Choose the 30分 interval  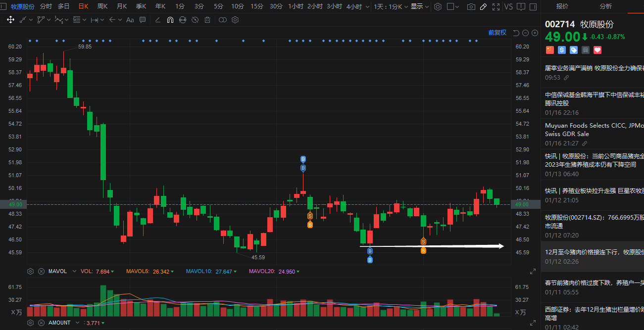(x=276, y=6)
